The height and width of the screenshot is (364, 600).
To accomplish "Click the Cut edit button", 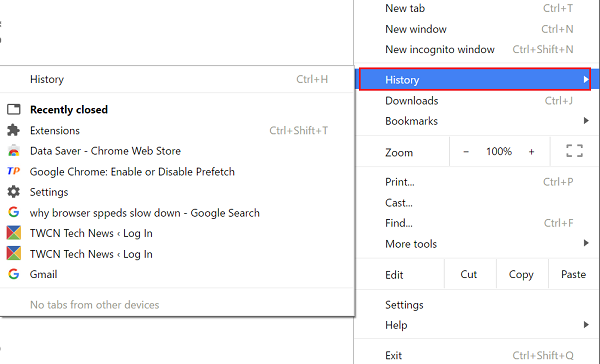I will click(x=469, y=274).
